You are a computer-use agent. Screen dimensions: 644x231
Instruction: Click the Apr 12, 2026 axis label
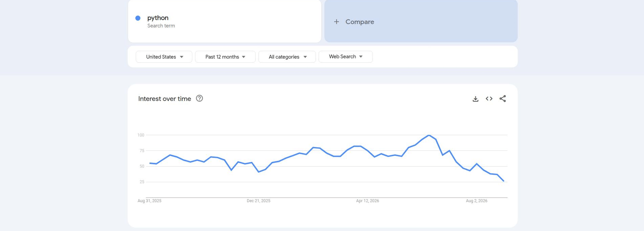(x=368, y=201)
